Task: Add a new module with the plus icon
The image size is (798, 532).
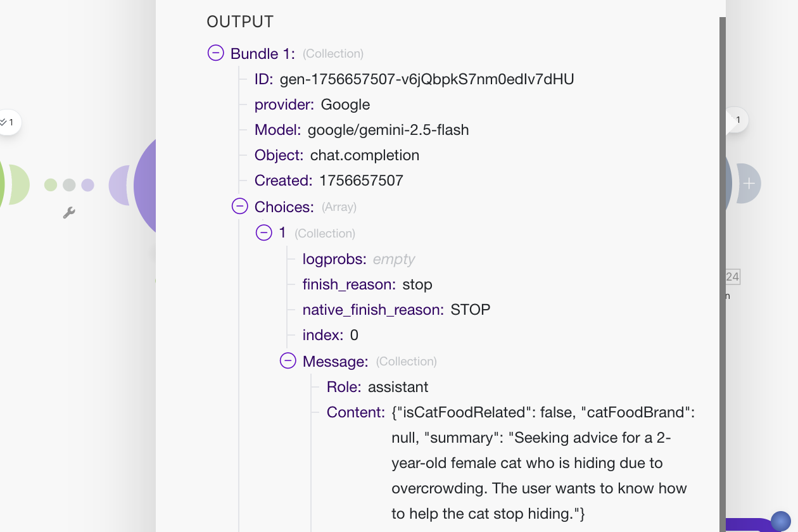Action: pyautogui.click(x=750, y=183)
